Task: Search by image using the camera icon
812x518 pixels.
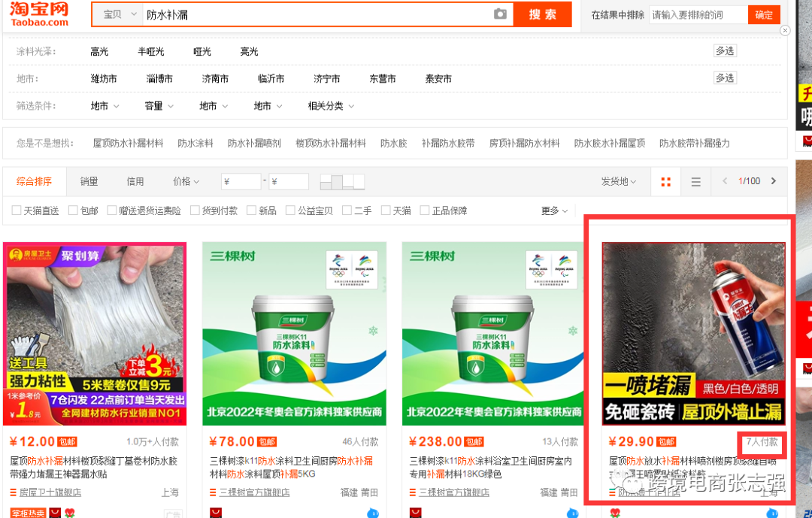Action: coord(500,14)
